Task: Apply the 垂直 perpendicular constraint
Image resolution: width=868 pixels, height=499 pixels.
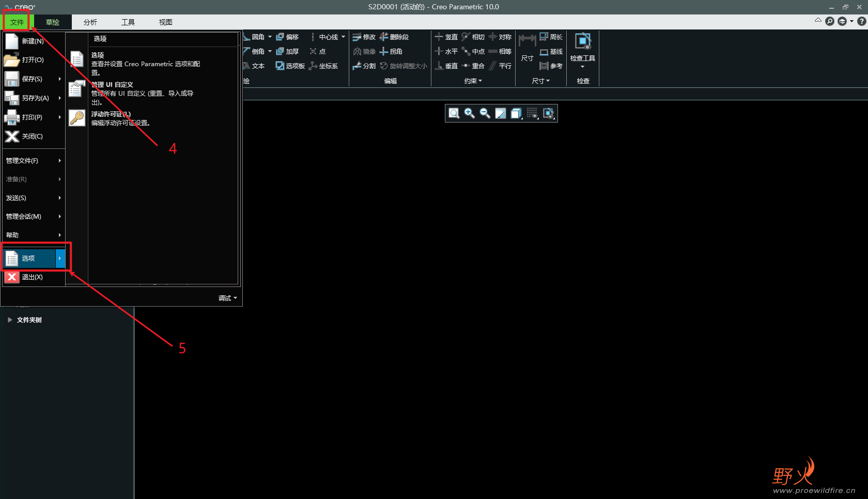Action: 446,66
